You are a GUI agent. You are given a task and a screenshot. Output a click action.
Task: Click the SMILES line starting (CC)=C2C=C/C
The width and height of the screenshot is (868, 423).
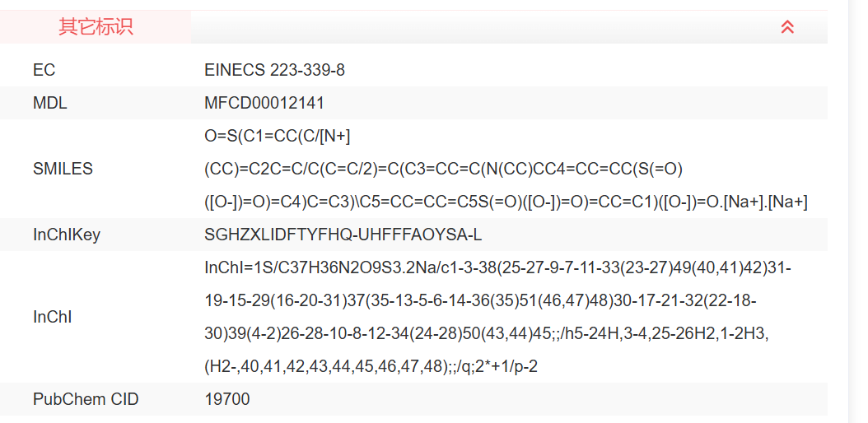coord(443,169)
